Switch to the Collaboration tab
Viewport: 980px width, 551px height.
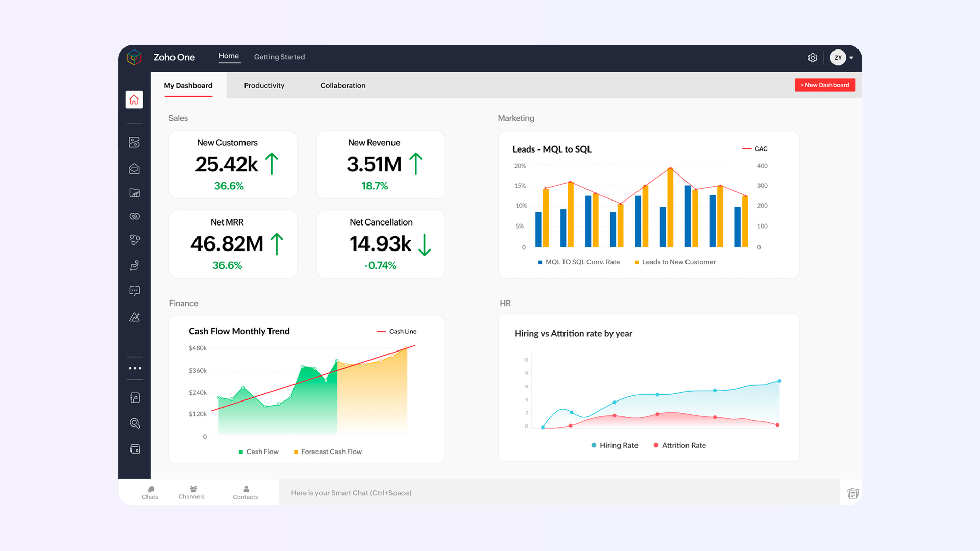[x=343, y=85]
